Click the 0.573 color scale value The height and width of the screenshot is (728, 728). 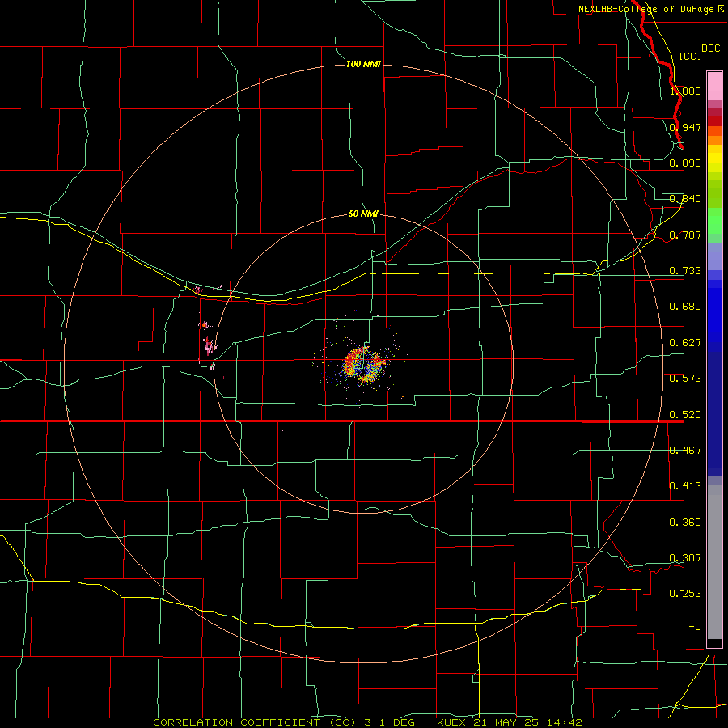click(685, 379)
